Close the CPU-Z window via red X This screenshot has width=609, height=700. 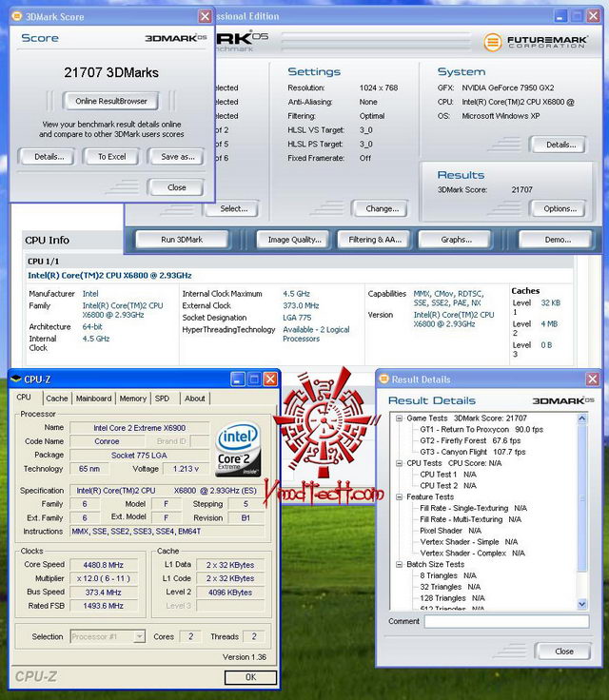[x=270, y=379]
